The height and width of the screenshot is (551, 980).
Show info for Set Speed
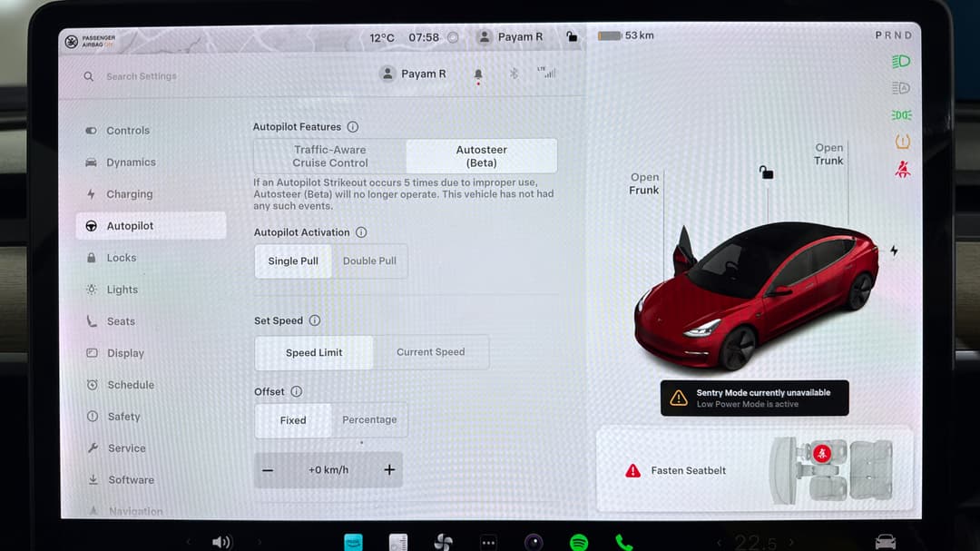tap(314, 320)
